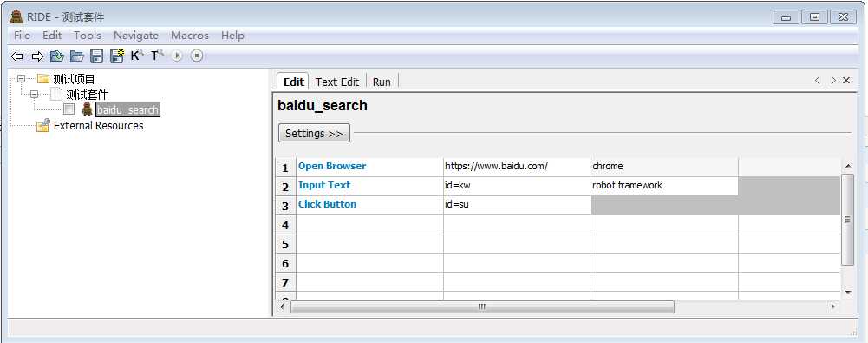Open the Tools menu
Viewport: 868px width, 343px height.
tap(88, 36)
